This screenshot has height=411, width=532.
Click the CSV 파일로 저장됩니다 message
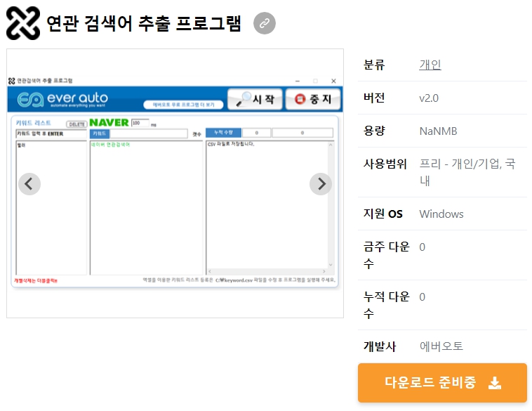click(x=231, y=144)
